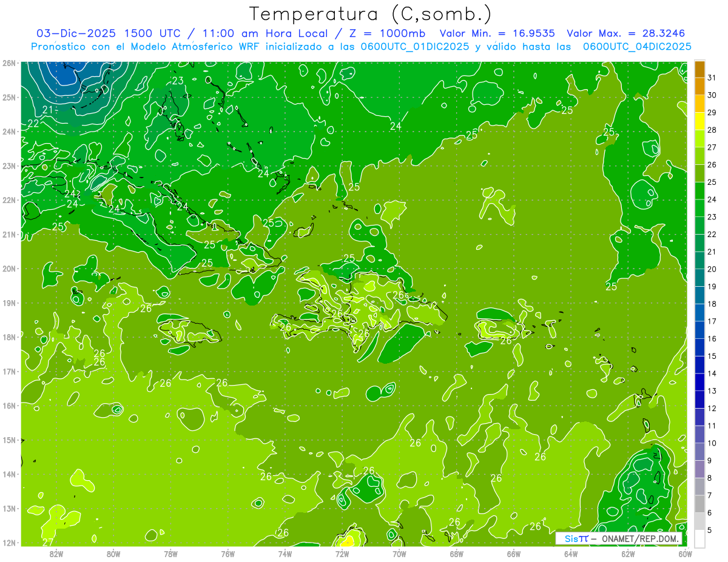Click the '12N' latitude axis label

coord(8,543)
